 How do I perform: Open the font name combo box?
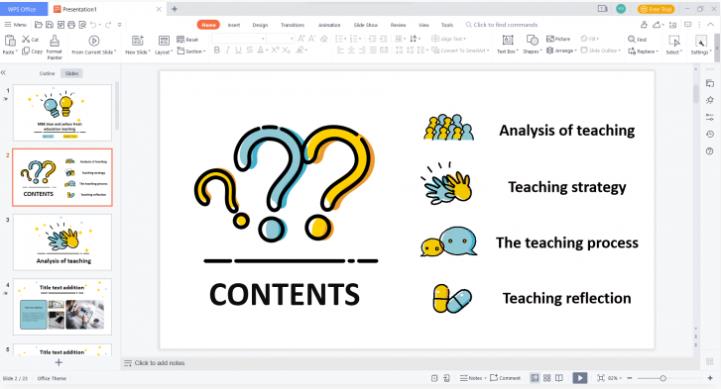pyautogui.click(x=239, y=39)
